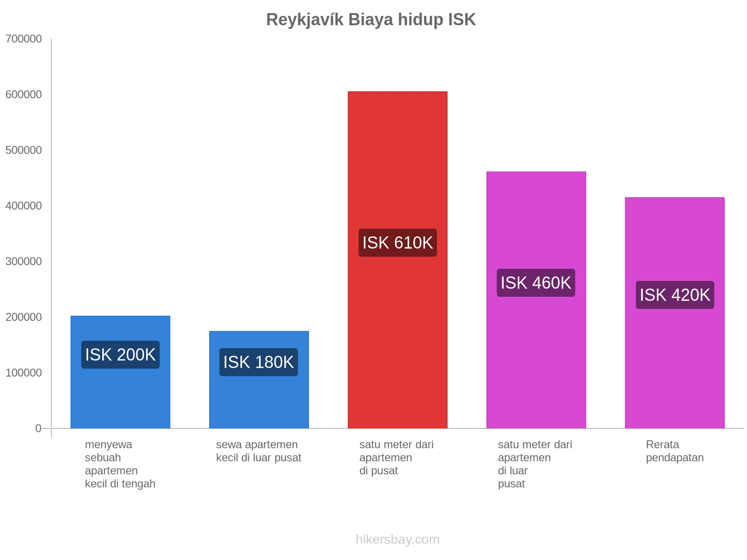747x560 pixels.
Task: Click the label sewa apartemen kecil di luar pusat
Action: (x=259, y=451)
